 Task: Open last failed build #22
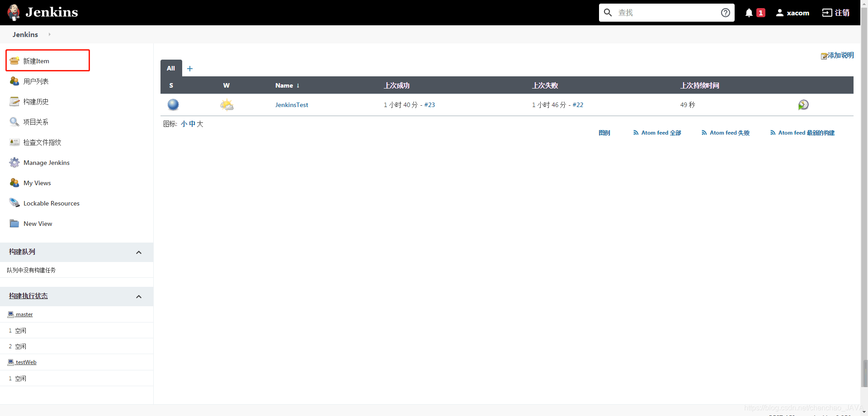pos(578,105)
